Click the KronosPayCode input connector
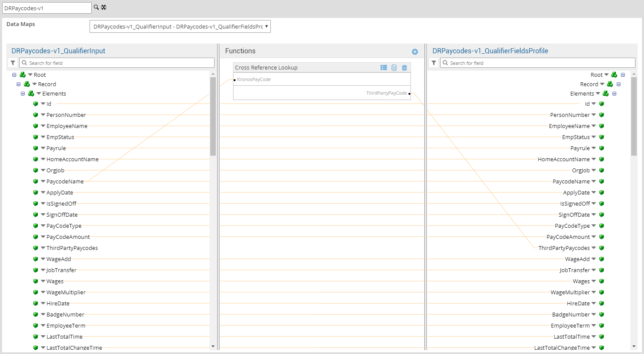644x354 pixels. tap(235, 80)
